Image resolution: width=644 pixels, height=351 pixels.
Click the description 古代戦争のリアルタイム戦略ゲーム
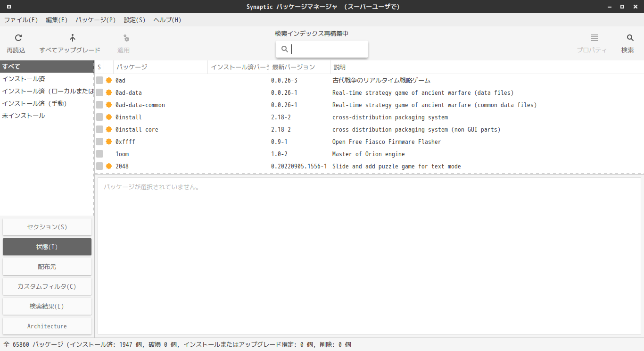point(381,80)
